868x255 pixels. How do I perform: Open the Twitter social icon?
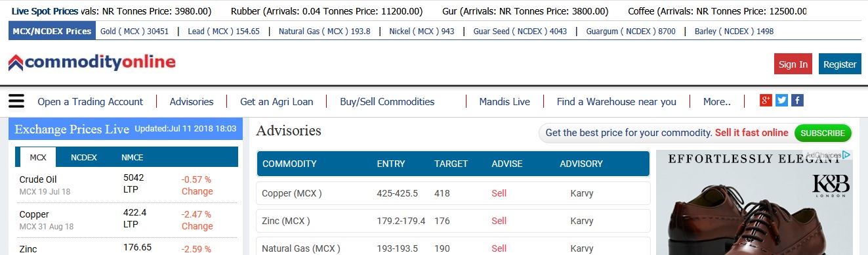[781, 101]
